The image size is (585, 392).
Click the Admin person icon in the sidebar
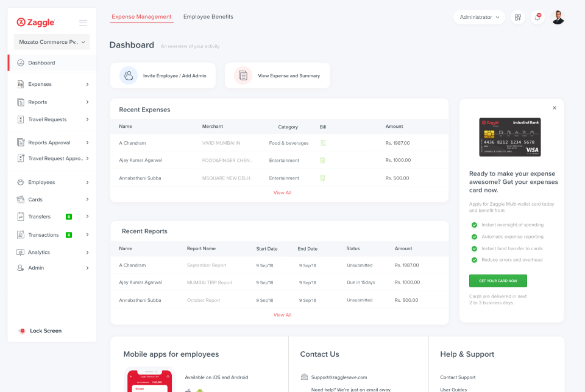[20, 268]
